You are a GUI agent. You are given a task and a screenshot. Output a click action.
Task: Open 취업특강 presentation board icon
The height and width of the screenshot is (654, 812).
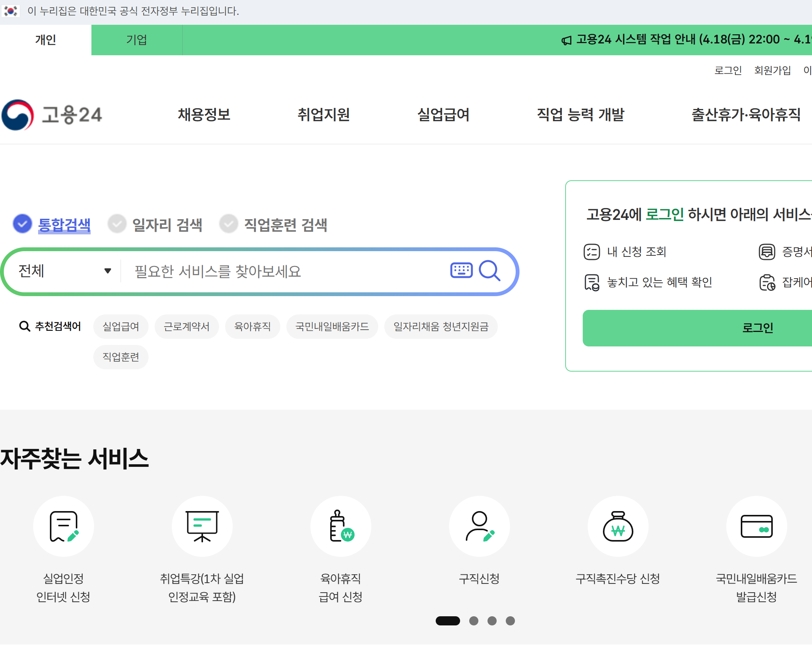(x=202, y=526)
